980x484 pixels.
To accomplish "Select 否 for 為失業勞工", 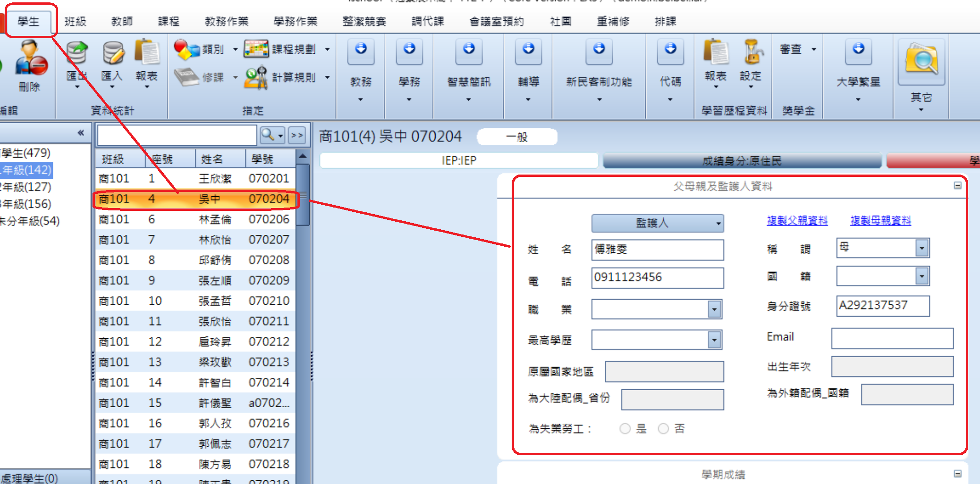I will (x=663, y=428).
